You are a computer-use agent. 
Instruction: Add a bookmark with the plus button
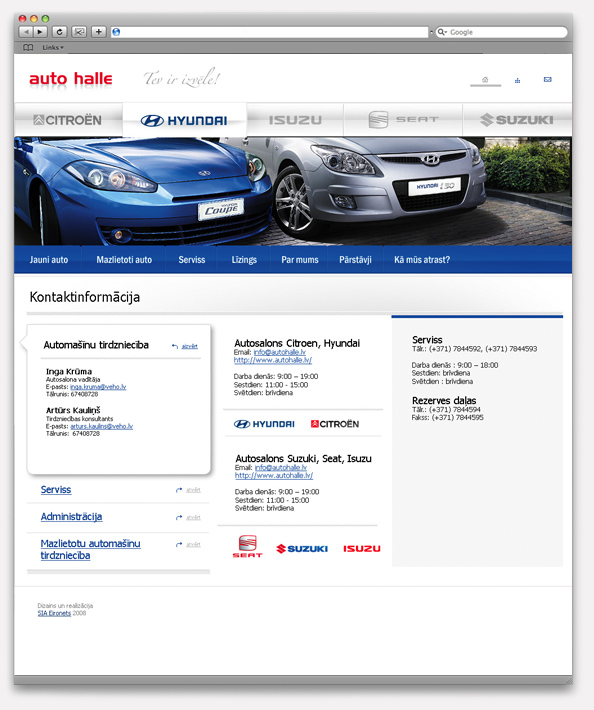click(98, 32)
